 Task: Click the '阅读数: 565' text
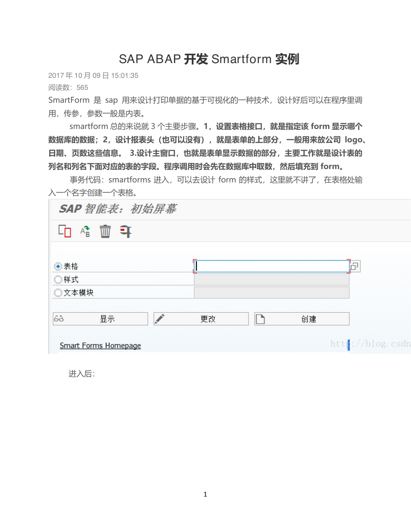68,88
